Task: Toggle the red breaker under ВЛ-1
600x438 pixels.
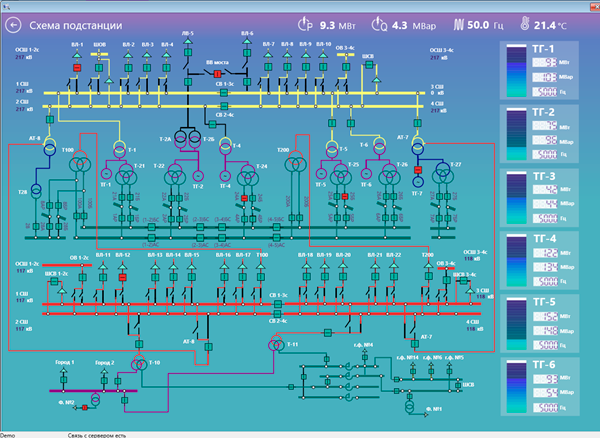Action: coord(77,68)
